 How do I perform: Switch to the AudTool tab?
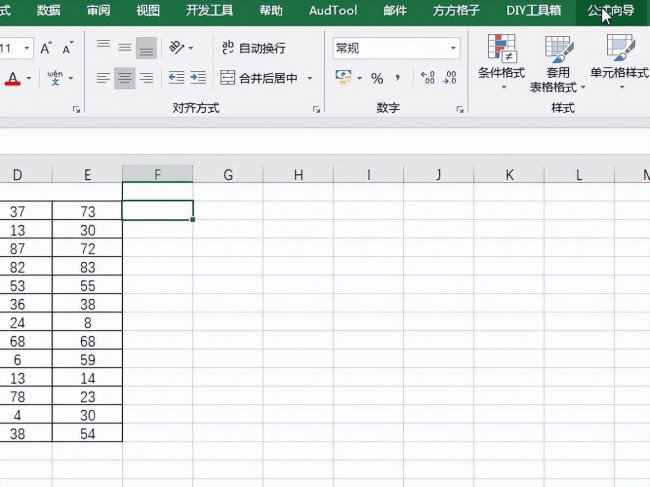(333, 10)
